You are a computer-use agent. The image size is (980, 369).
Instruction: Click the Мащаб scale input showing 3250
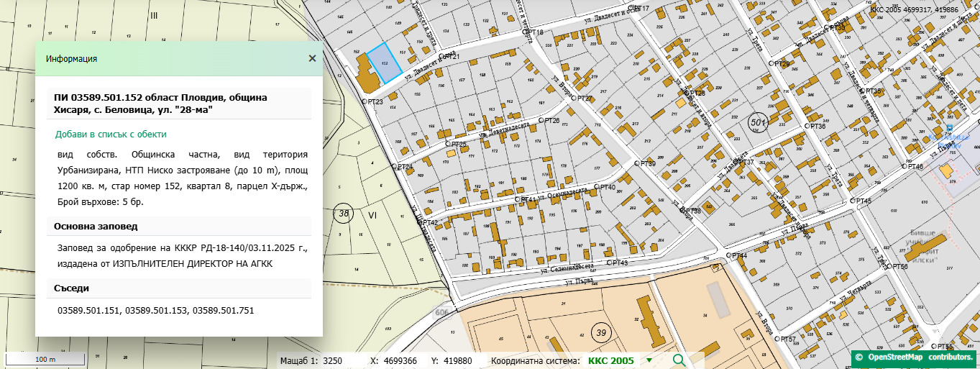(x=343, y=360)
